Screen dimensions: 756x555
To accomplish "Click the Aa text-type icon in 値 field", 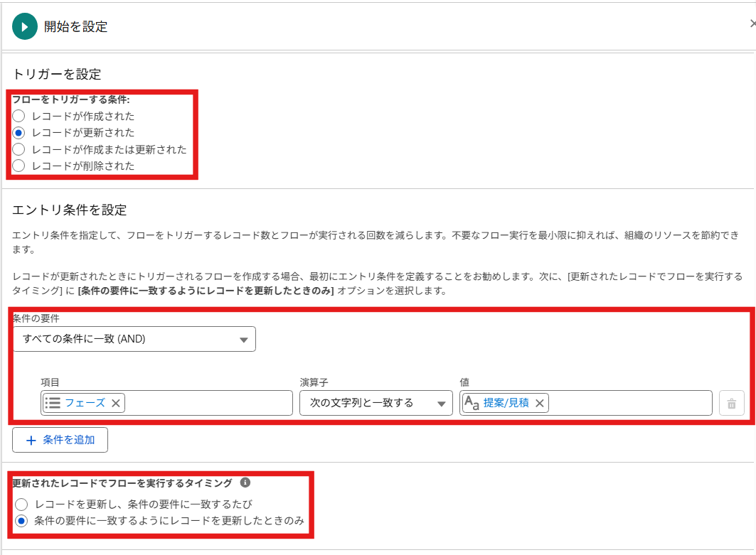I will 471,403.
